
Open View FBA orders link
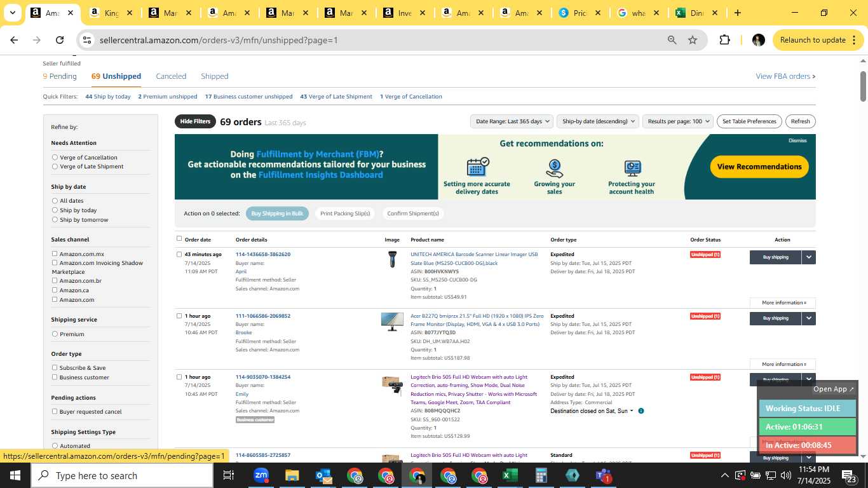[785, 76]
